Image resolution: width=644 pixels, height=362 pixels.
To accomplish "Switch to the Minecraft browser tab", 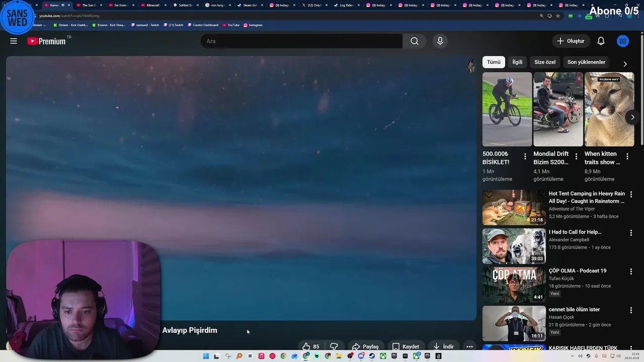I will pos(153,5).
